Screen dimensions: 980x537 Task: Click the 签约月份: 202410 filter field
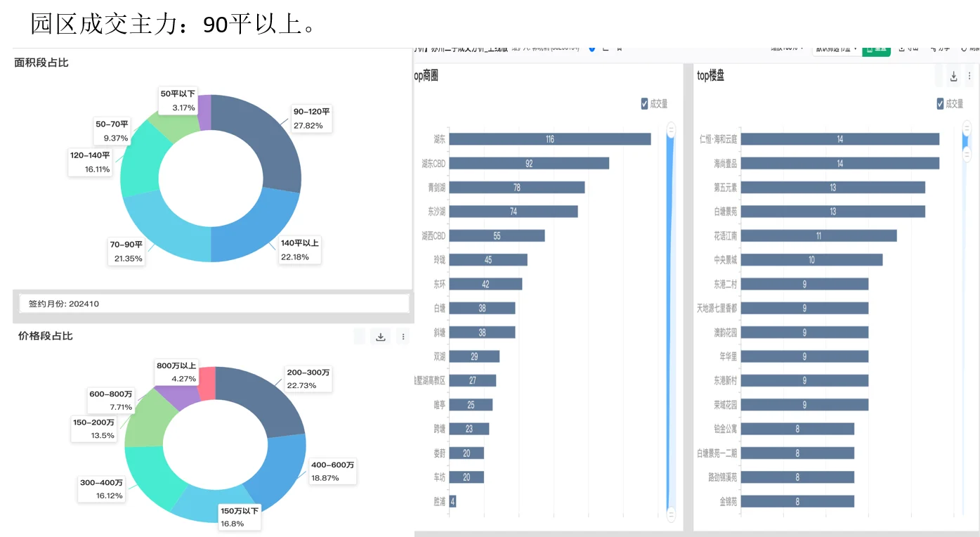coord(214,304)
